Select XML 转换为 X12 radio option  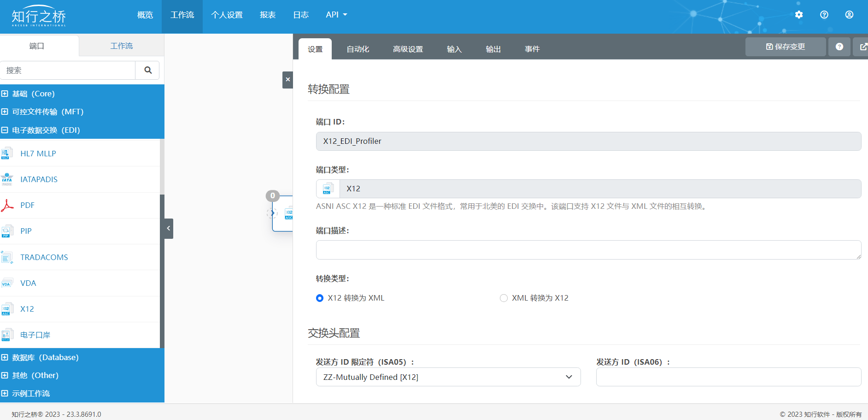coord(504,298)
